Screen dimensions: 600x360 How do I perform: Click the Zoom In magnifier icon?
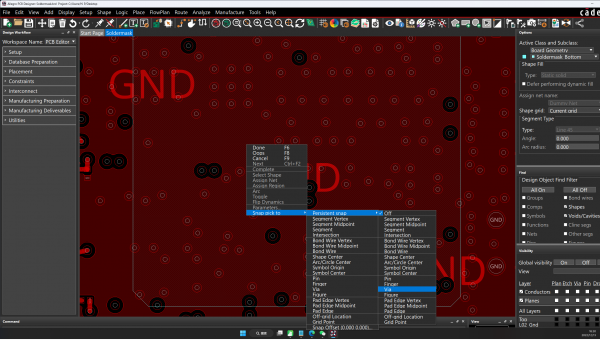click(258, 23)
